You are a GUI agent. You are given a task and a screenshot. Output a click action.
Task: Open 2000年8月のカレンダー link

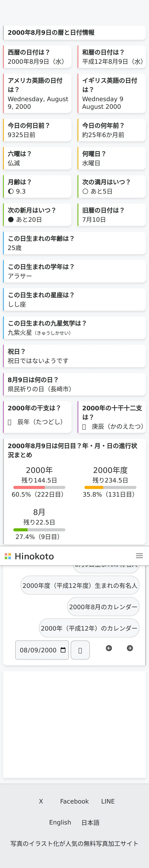coord(103,607)
